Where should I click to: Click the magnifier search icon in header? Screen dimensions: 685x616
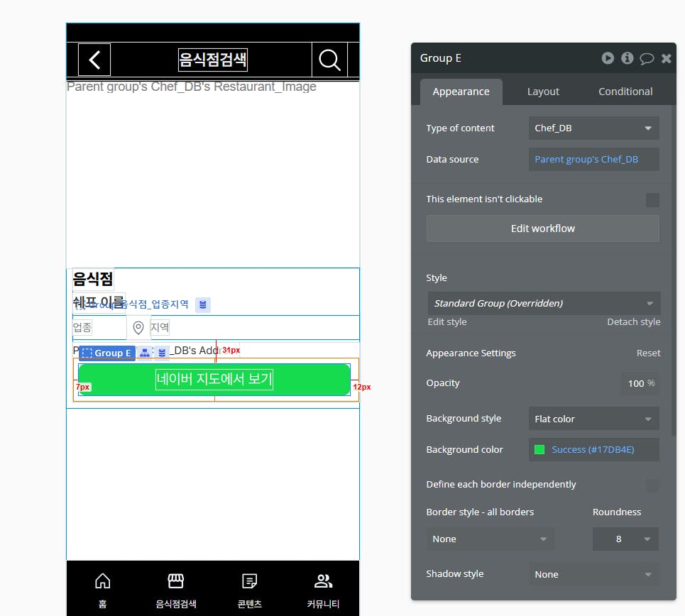(329, 60)
